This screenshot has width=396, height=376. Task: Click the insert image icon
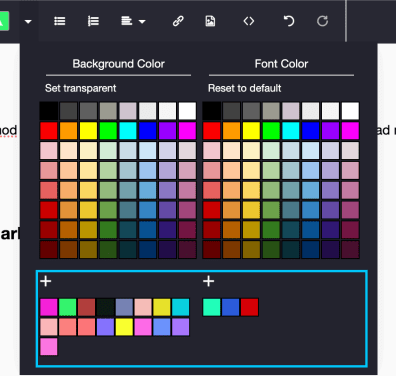[210, 21]
